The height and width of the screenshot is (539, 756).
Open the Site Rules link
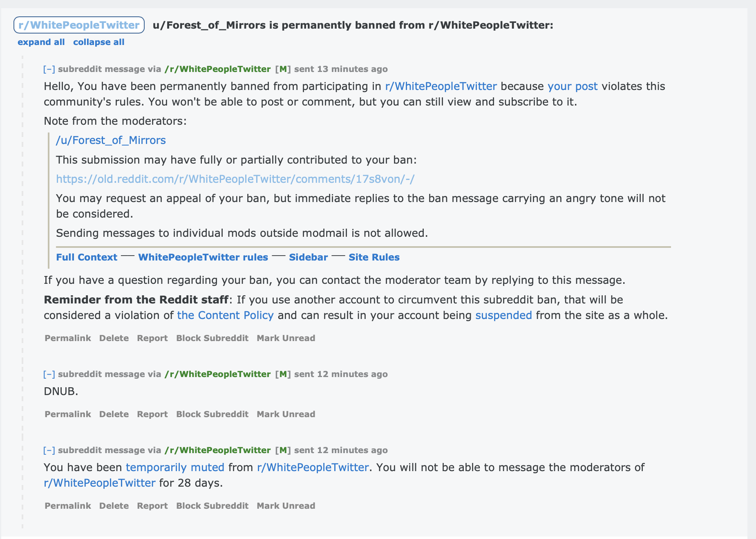pos(374,257)
